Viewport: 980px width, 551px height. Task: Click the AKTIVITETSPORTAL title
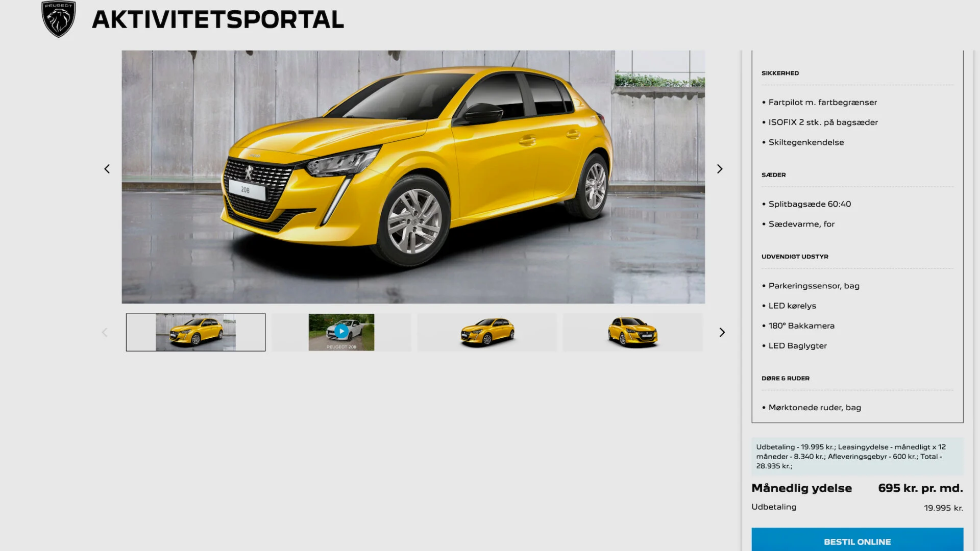[218, 20]
